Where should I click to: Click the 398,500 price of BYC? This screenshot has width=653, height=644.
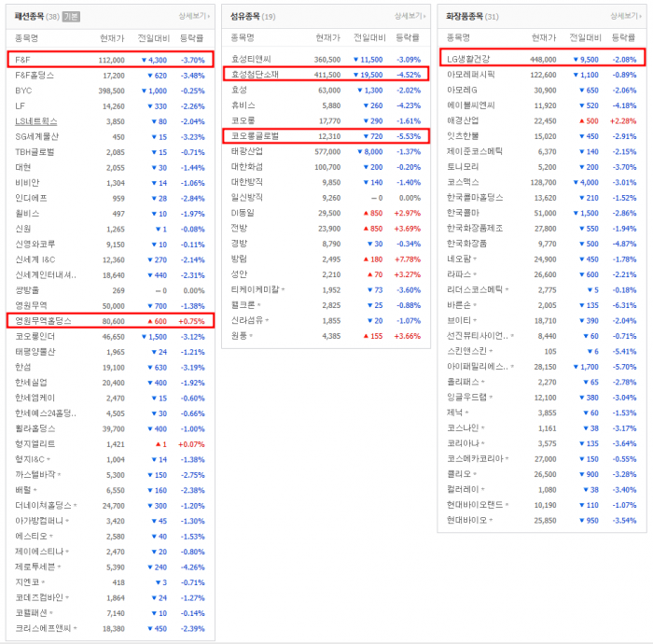click(x=111, y=91)
